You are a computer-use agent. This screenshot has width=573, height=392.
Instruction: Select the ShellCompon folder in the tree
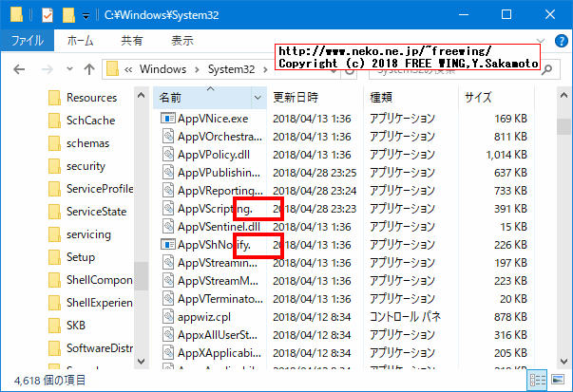coord(90,280)
